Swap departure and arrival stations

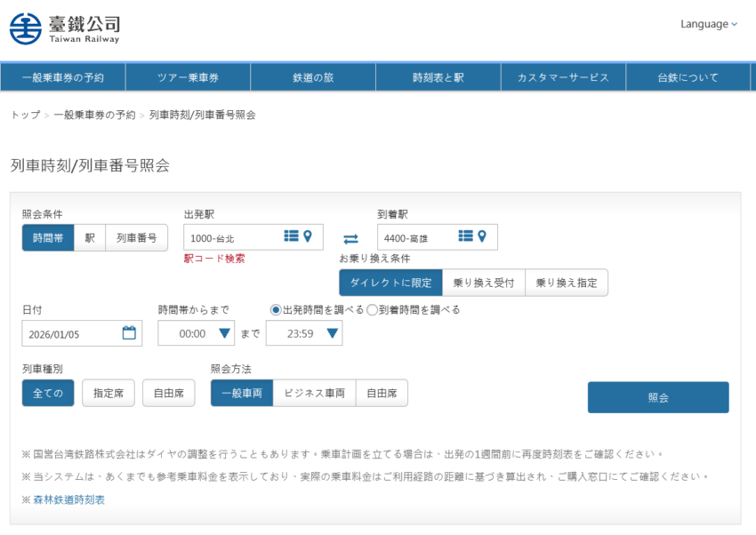pyautogui.click(x=350, y=238)
